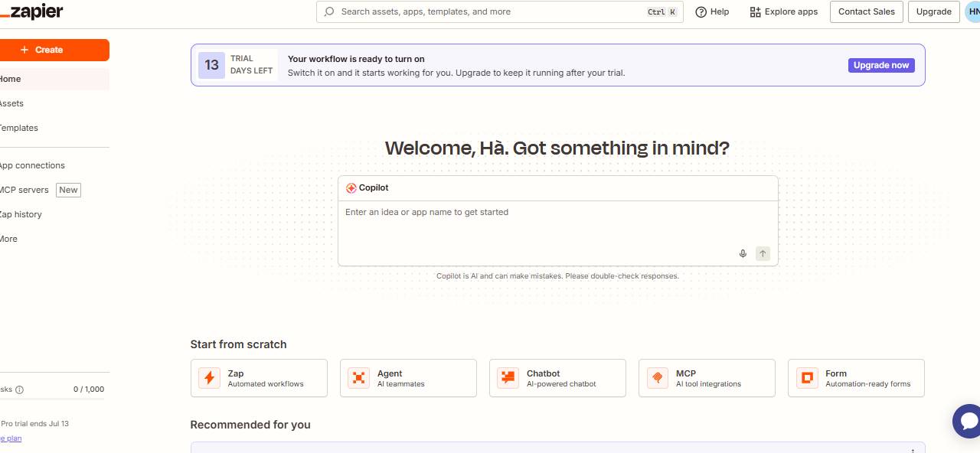980x453 pixels.
Task: Click the 0 / 1,000 tasks count
Action: 89,389
